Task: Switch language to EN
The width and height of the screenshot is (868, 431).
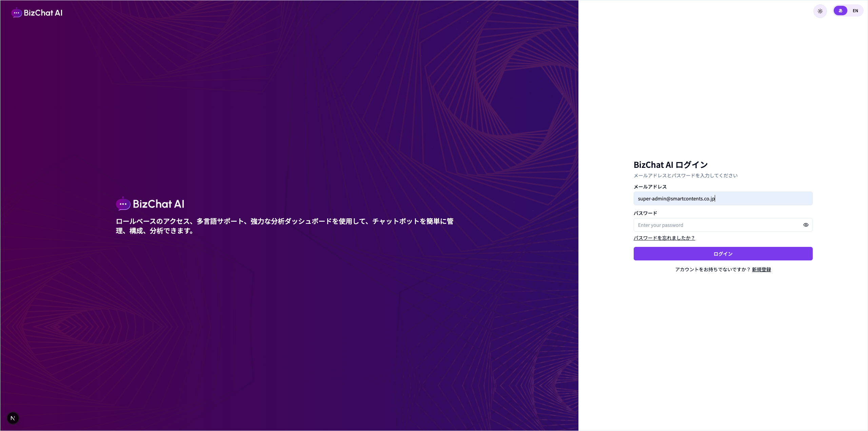Action: click(x=855, y=11)
